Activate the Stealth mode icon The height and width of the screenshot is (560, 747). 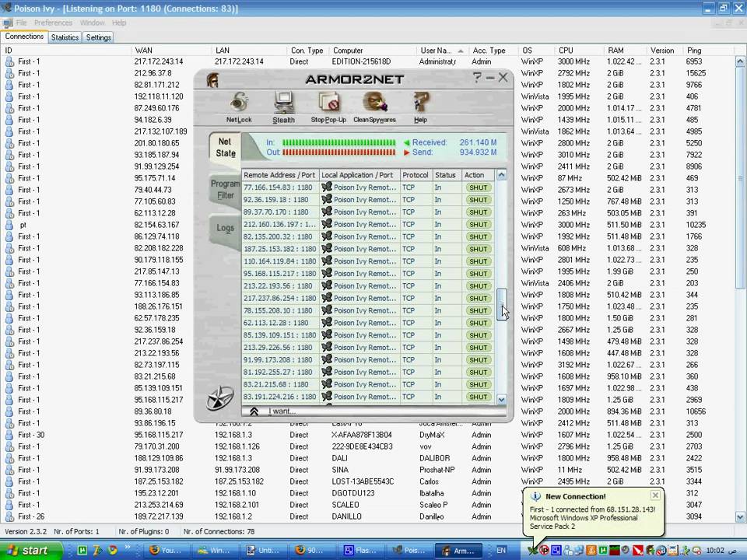(283, 103)
